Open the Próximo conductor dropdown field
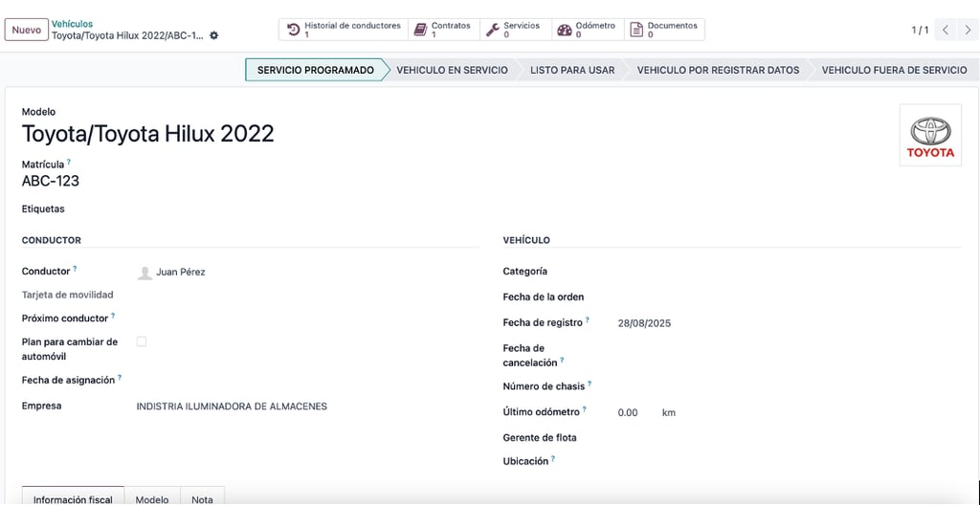 tap(308, 318)
